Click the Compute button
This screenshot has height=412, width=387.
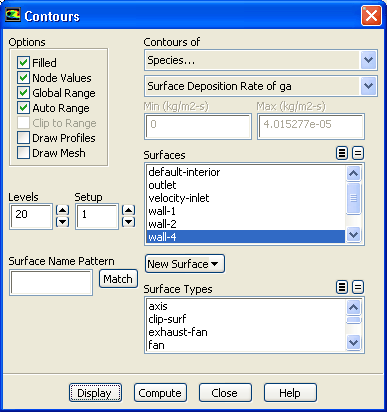160,393
